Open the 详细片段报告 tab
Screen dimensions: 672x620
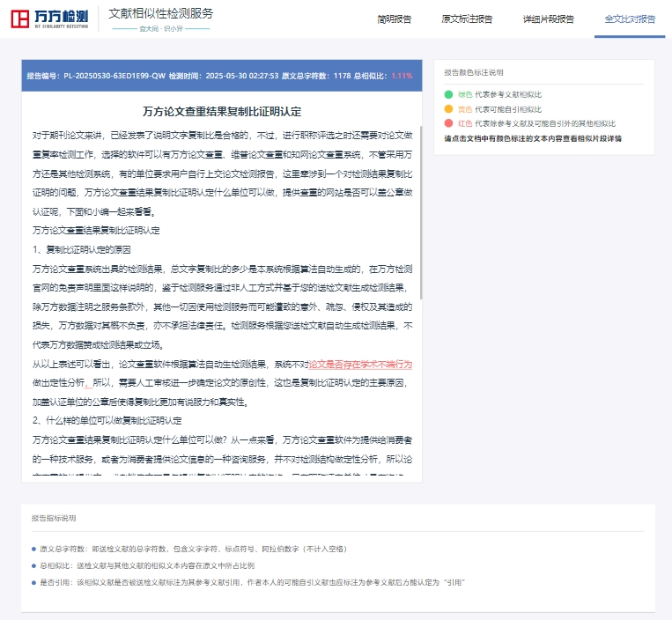coord(548,18)
